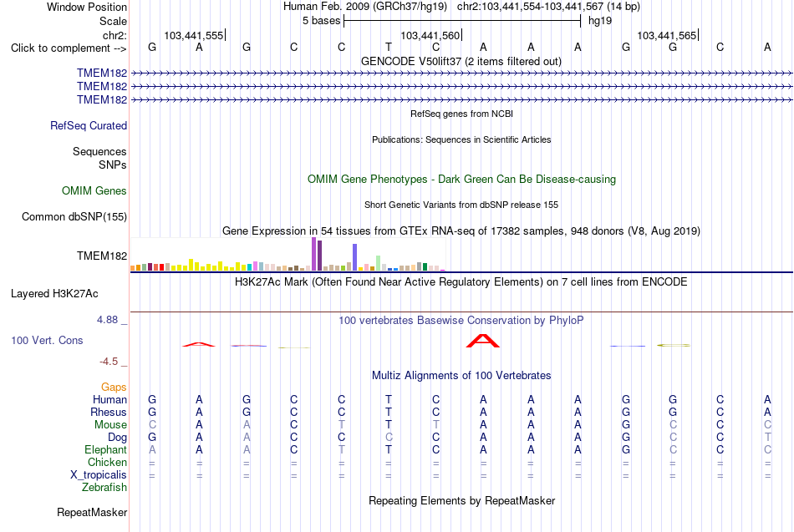Click the Human Feb. 2009 (GRCh37/hg19) assembly text
The width and height of the screenshot is (794, 532).
tap(365, 7)
